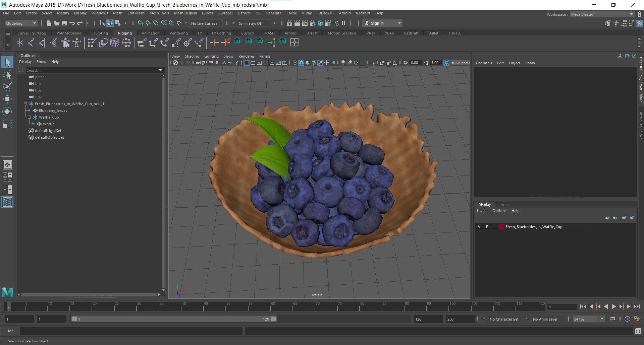This screenshot has width=644, height=345.
Task: Switch to the Redshift shelf tab
Action: 411,33
